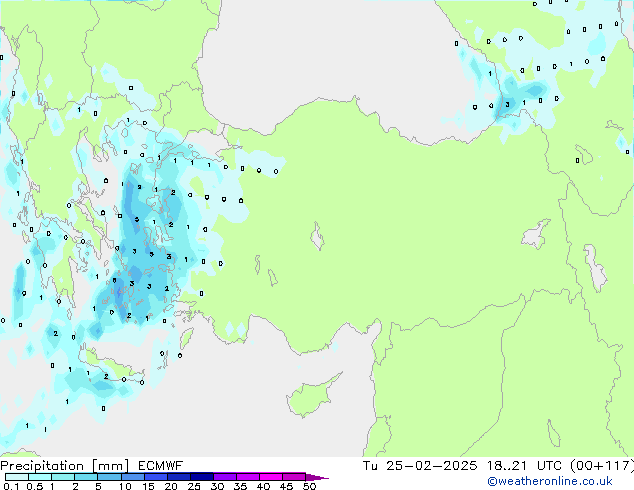Screen dimensions: 634x490
Task: Click the 'ECMWF' model label
Action: click(161, 466)
